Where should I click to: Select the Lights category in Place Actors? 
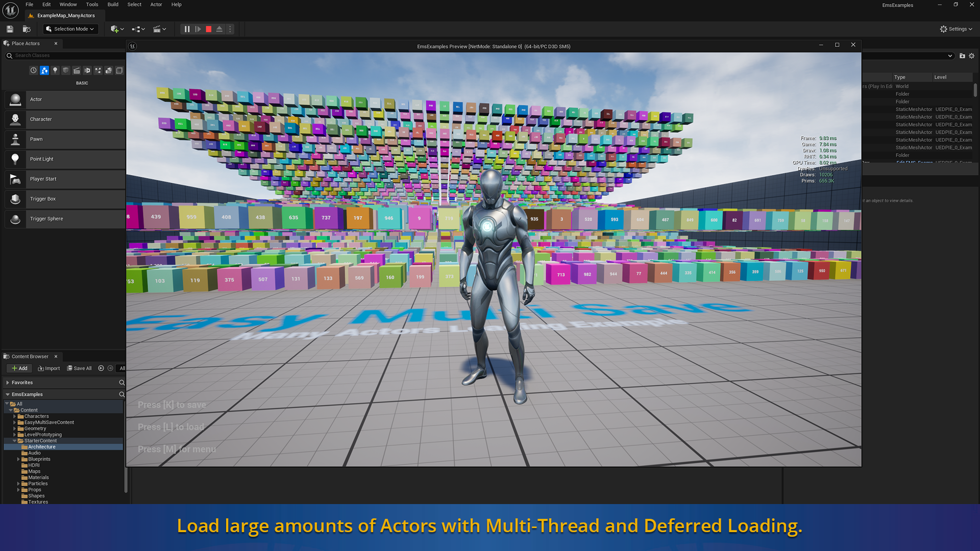tap(55, 70)
